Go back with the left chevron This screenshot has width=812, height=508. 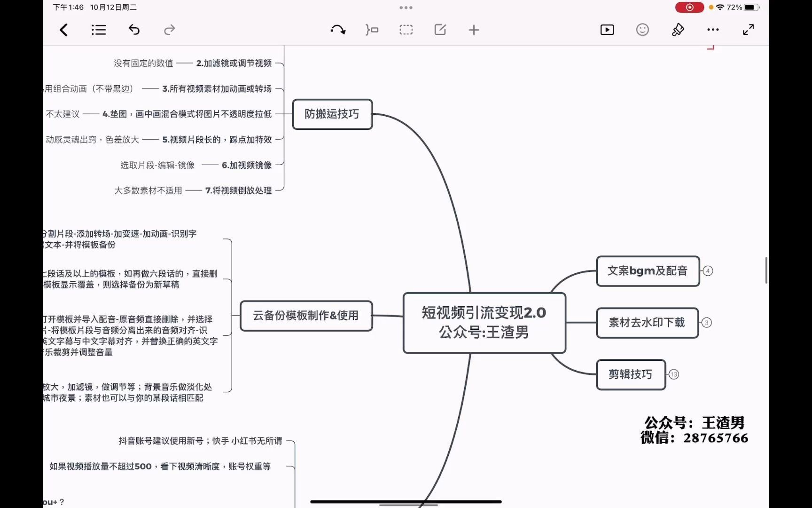tap(64, 30)
